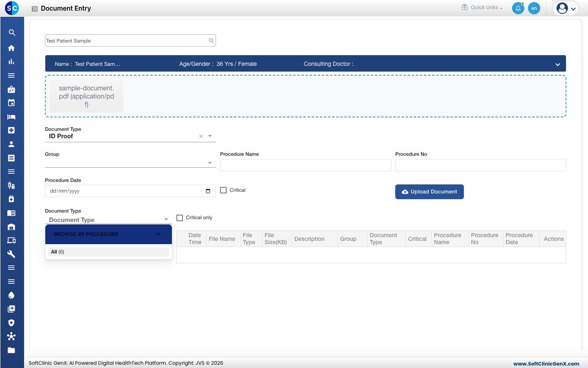Viewport: 588px width, 368px height.
Task: Collapse the Browse By Procedure panel
Action: [x=158, y=234]
